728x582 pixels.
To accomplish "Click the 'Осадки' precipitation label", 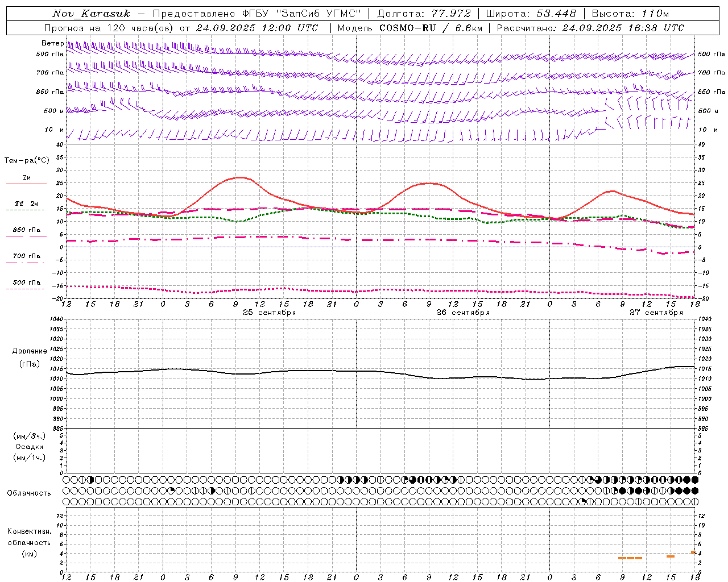I will [30, 447].
